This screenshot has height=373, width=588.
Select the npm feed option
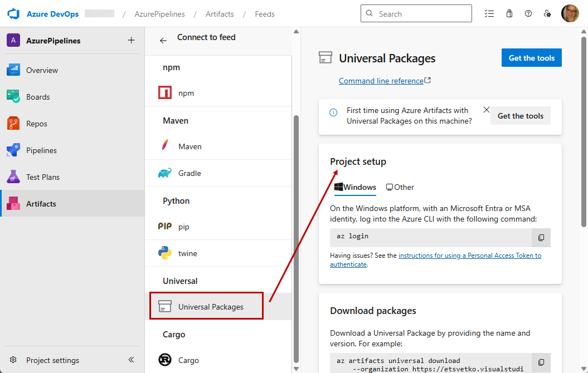point(218,93)
